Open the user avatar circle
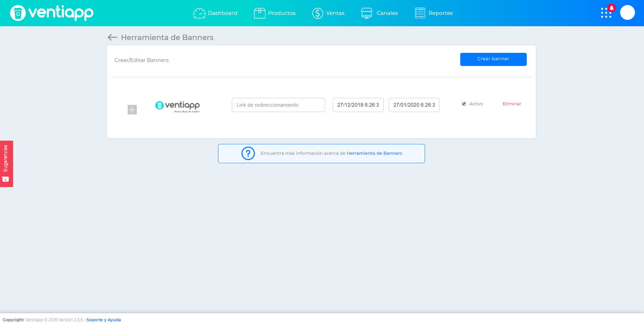This screenshot has height=326, width=644. click(627, 12)
